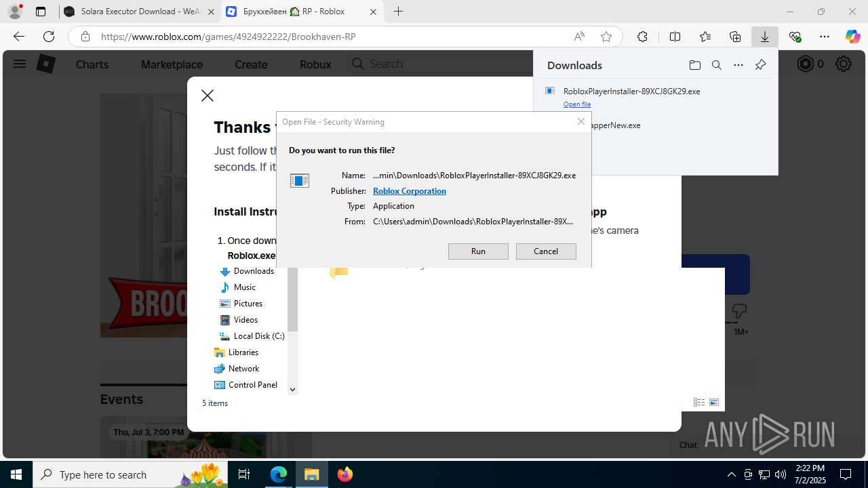The width and height of the screenshot is (868, 488).
Task: Click the Roblox Search field
Action: (441, 64)
